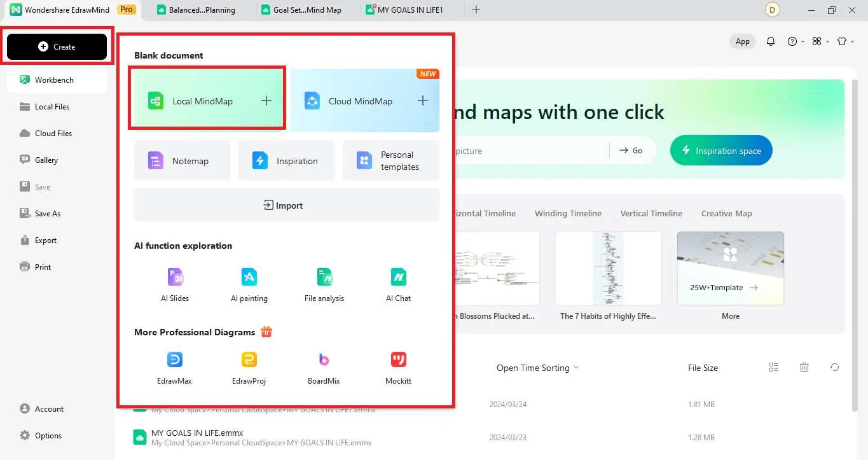Open the Inspiration option
The image size is (868, 460).
[287, 161]
